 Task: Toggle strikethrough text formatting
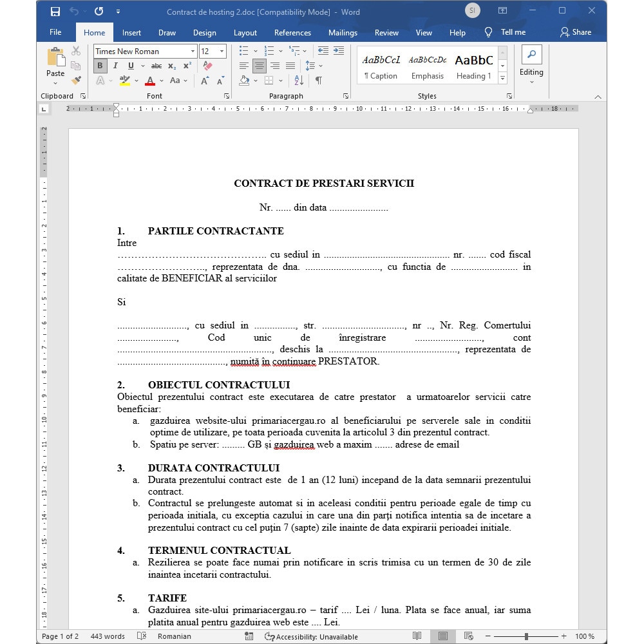(156, 66)
